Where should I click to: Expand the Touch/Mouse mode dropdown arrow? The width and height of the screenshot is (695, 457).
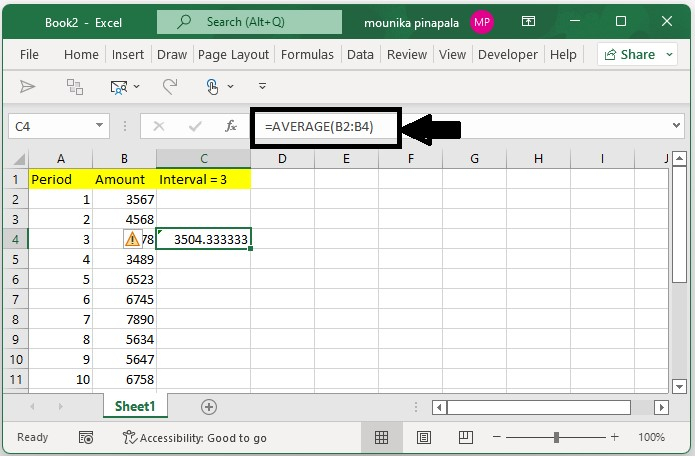tap(230, 87)
